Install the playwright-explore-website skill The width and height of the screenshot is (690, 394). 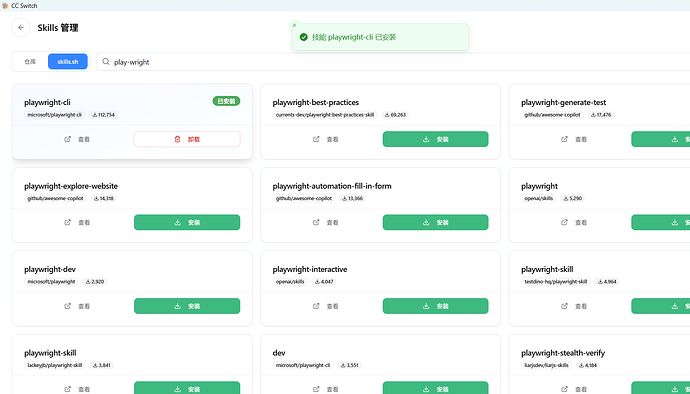coord(187,222)
